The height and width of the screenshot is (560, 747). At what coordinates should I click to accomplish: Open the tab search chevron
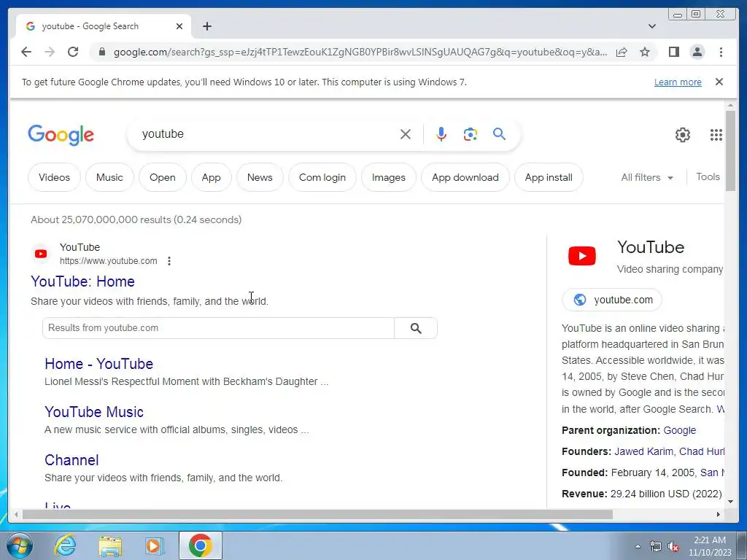click(x=652, y=26)
